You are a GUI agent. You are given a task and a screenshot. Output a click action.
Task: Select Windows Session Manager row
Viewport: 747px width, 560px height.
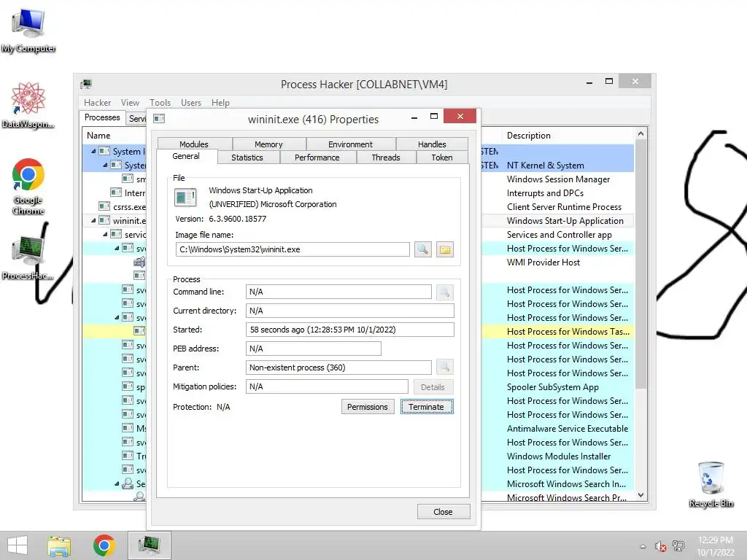pos(558,179)
